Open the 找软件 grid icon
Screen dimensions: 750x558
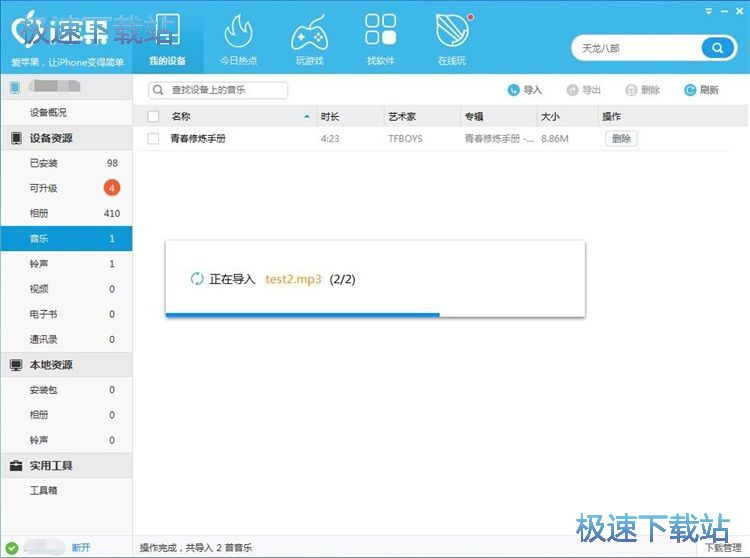point(380,33)
